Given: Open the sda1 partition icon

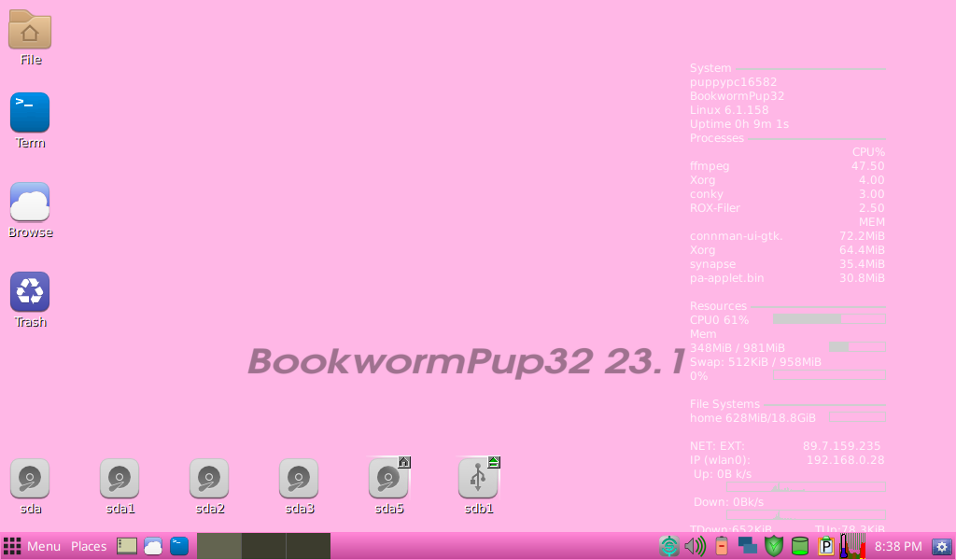Looking at the screenshot, I should pyautogui.click(x=119, y=479).
